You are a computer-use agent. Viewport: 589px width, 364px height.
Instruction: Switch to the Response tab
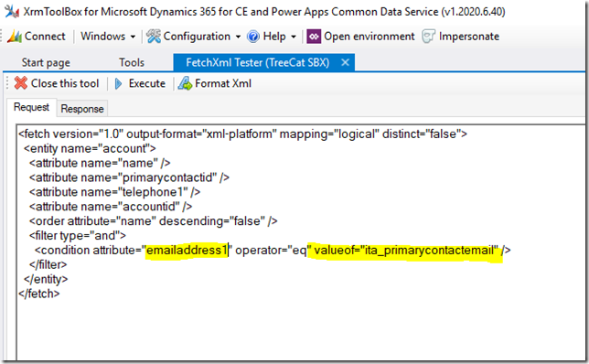click(82, 109)
